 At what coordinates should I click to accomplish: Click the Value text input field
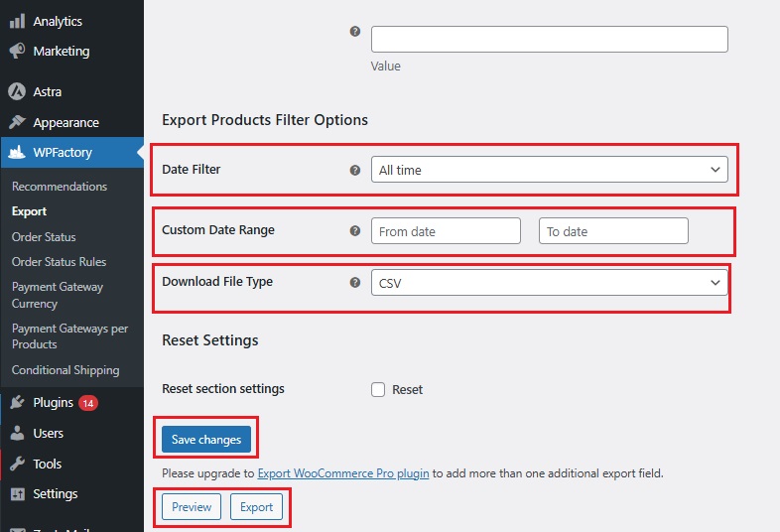[x=549, y=39]
